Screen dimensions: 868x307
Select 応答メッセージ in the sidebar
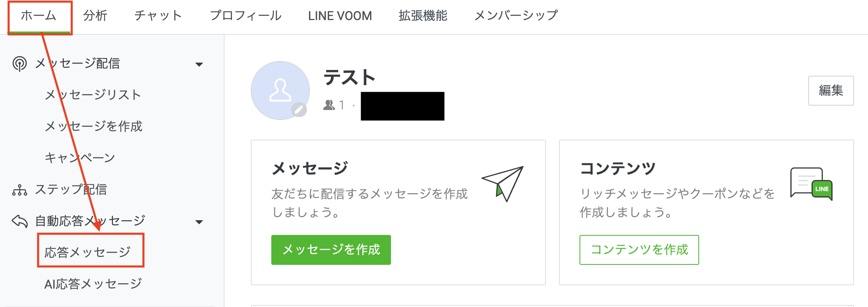coord(88,252)
